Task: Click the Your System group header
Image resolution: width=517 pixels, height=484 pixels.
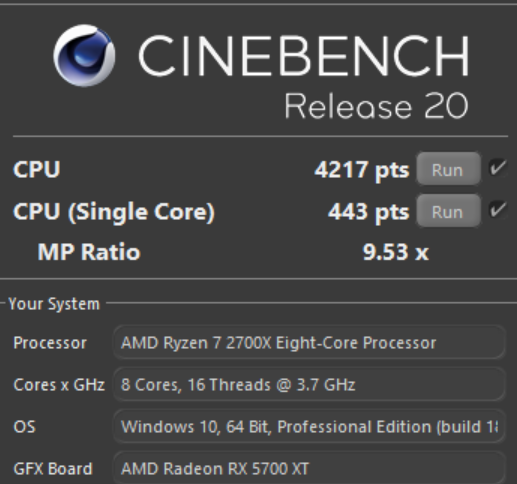Action: pyautogui.click(x=54, y=304)
